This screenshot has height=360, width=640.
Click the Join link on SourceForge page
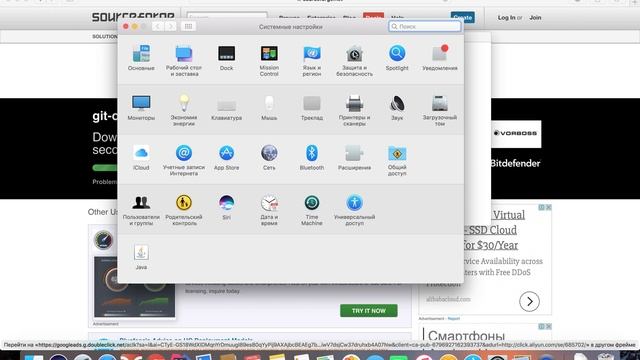click(535, 18)
